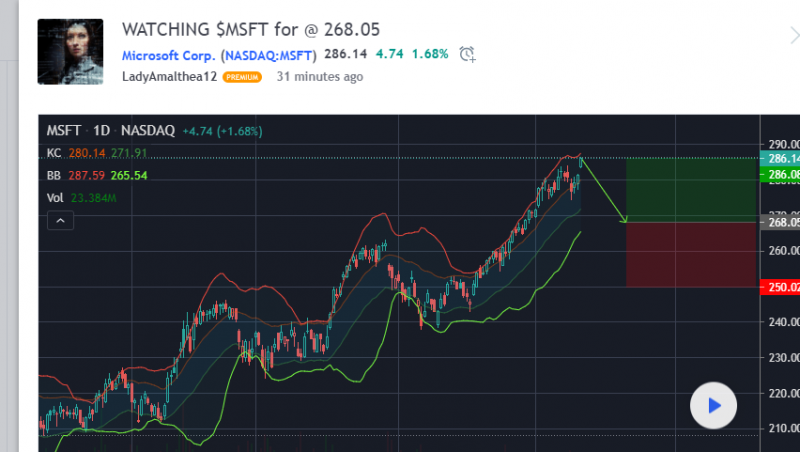Collapse the indicator legend with chevron
The height and width of the screenshot is (452, 800).
point(59,220)
